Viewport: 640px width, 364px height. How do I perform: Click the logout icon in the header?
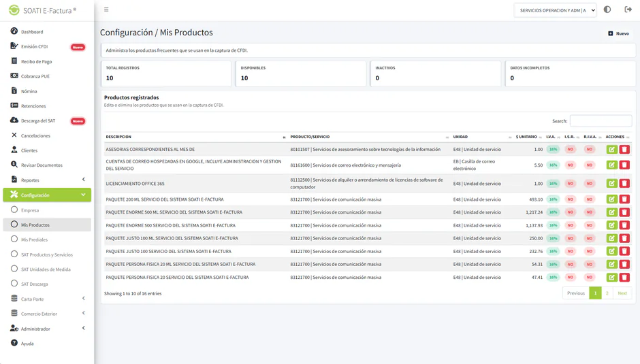pos(628,10)
